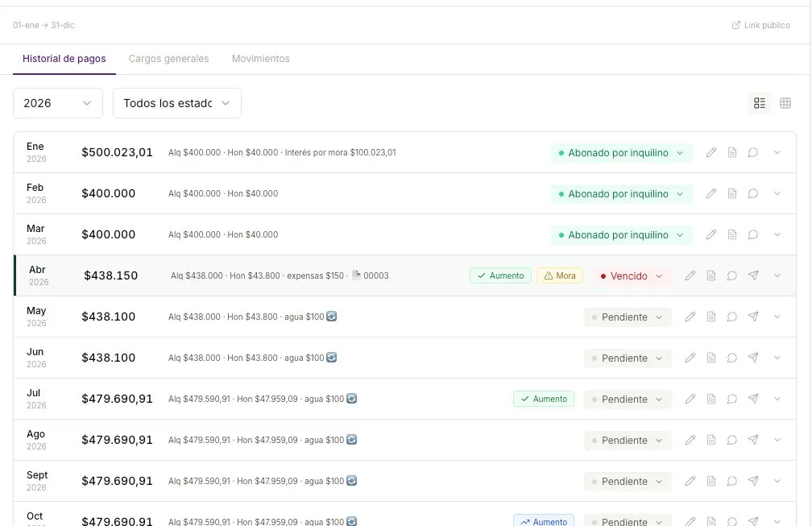Send the Jun 2026 payment via paper plane
This screenshot has width=812, height=526.
pyautogui.click(x=753, y=358)
